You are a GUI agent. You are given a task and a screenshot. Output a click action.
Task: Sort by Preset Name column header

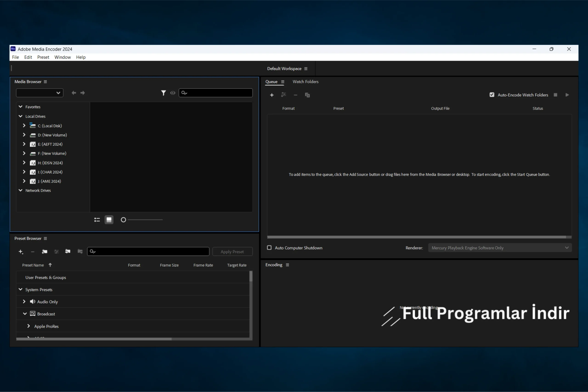point(33,265)
